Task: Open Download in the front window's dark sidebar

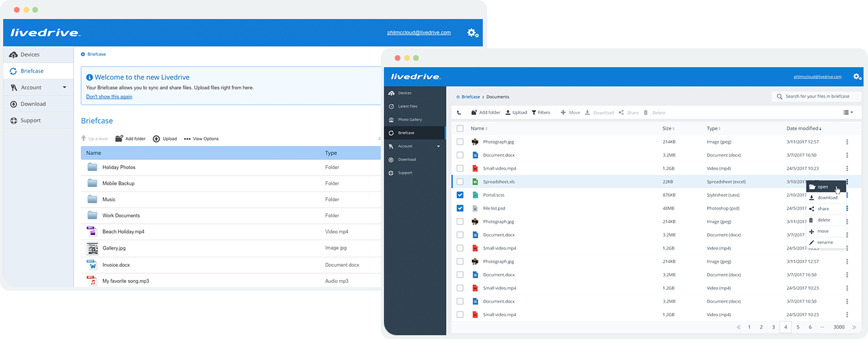Action: 414,160
